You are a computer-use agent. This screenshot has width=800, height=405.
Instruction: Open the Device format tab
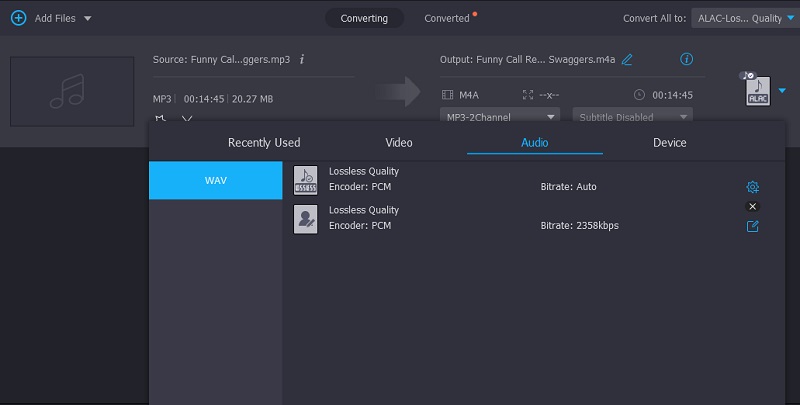coord(669,143)
